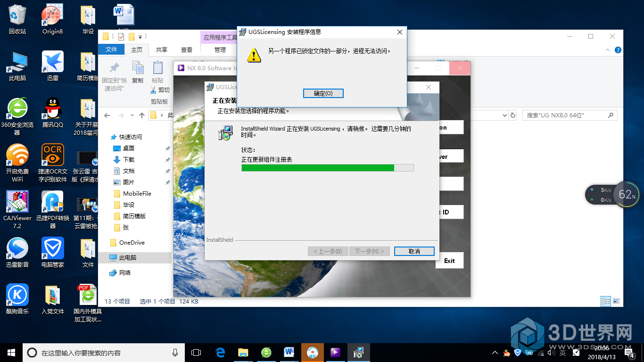Expand the address bar path chevron
The height and width of the screenshot is (362, 644).
click(x=162, y=115)
